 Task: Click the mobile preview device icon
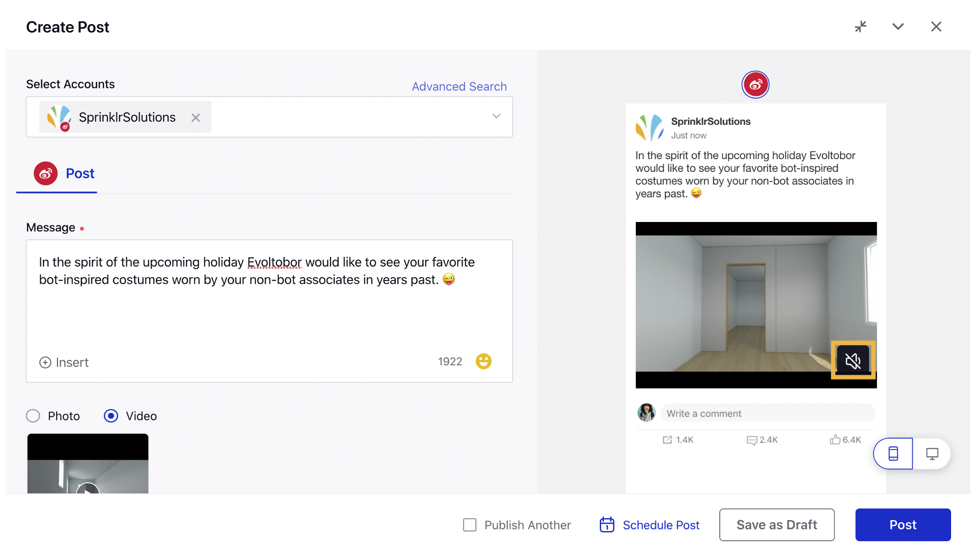tap(894, 452)
